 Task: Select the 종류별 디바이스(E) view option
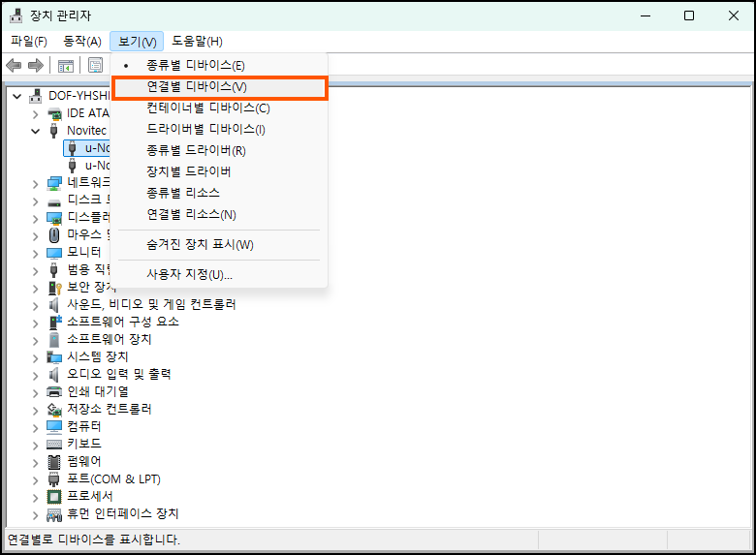[x=195, y=65]
